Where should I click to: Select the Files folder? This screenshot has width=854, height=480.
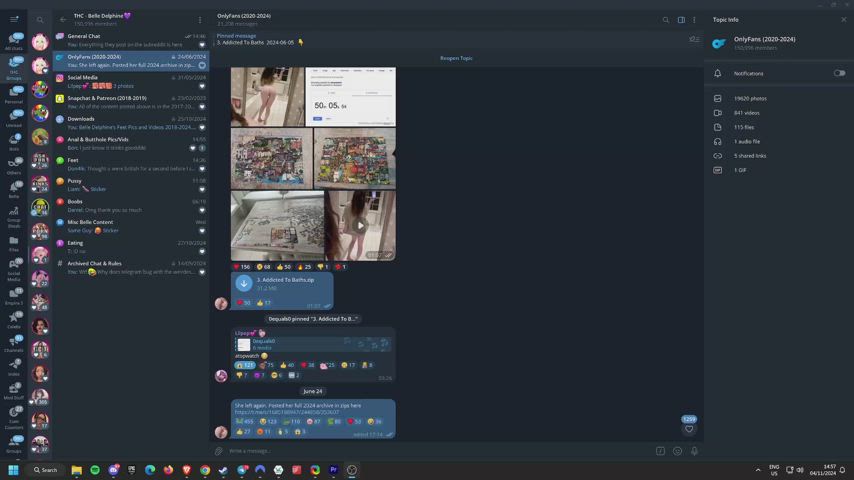click(x=14, y=243)
